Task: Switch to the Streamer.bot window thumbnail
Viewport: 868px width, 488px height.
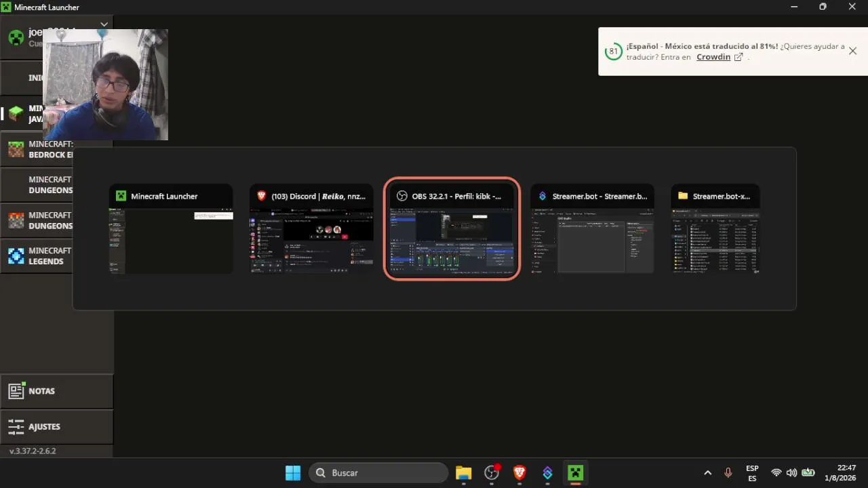Action: [x=593, y=228]
